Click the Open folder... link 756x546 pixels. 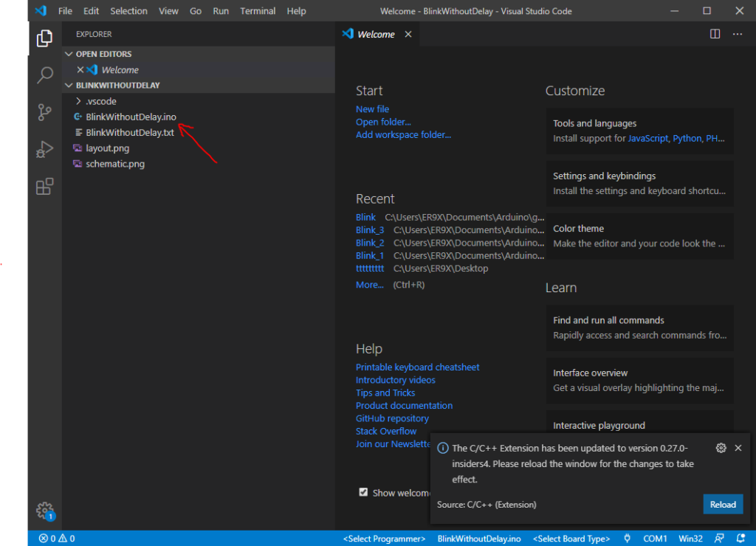pos(383,122)
